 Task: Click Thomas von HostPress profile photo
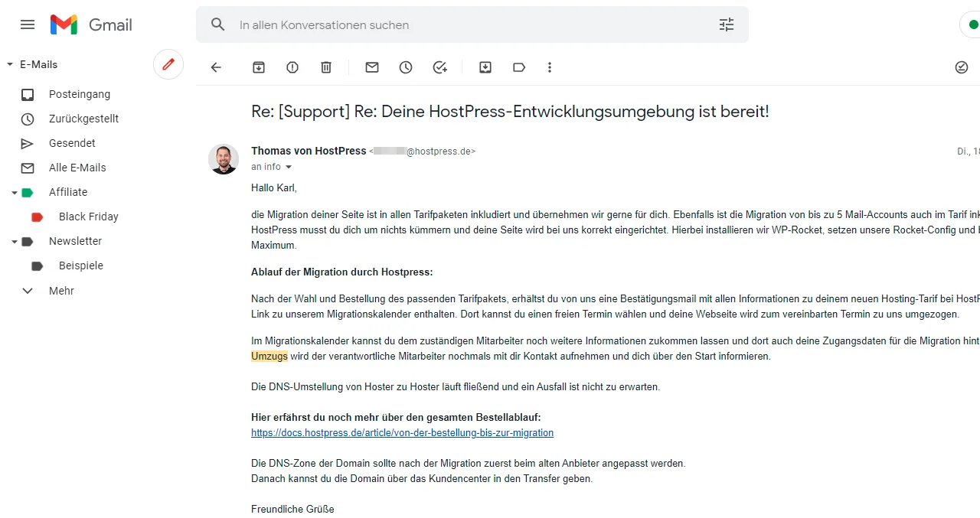point(224,159)
